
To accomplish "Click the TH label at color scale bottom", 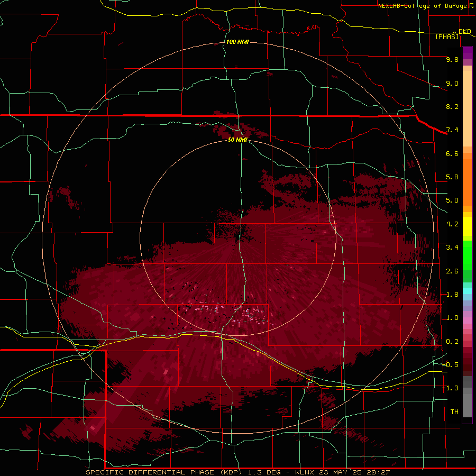I will pos(454,412).
